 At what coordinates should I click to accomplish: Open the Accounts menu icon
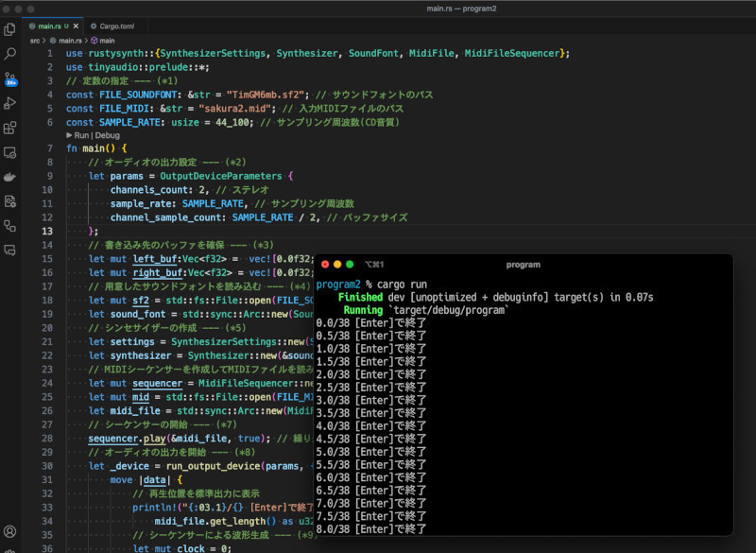pos(10,532)
